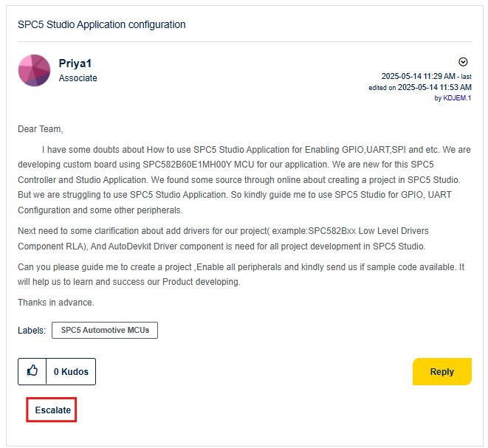Visit the KDJEM.1 editor profile link
Screen dimensions: 488x448
457,97
